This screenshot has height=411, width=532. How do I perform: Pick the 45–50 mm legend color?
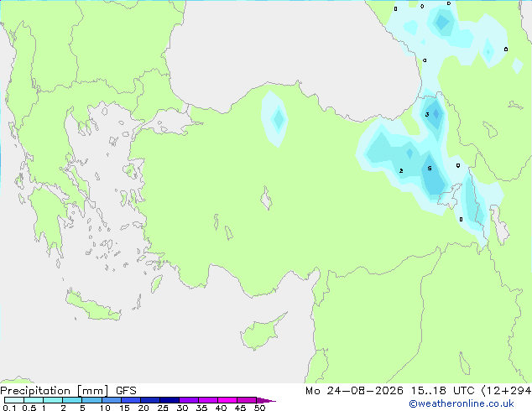point(247,400)
